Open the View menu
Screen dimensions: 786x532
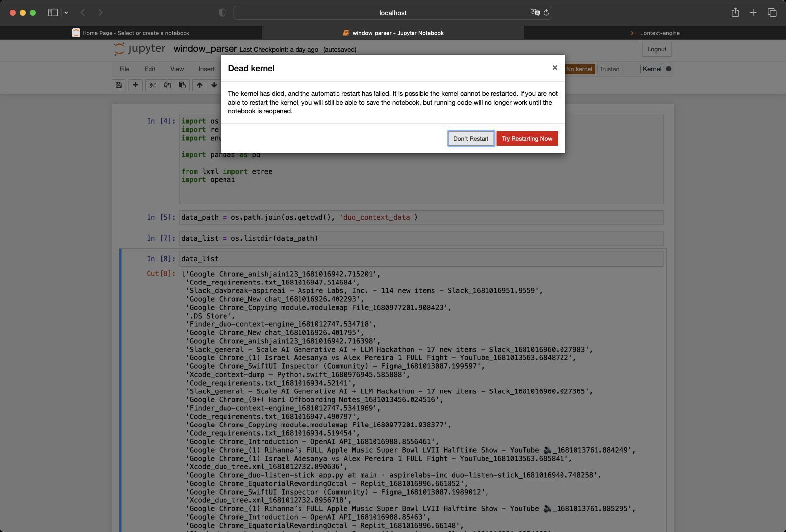(x=177, y=69)
